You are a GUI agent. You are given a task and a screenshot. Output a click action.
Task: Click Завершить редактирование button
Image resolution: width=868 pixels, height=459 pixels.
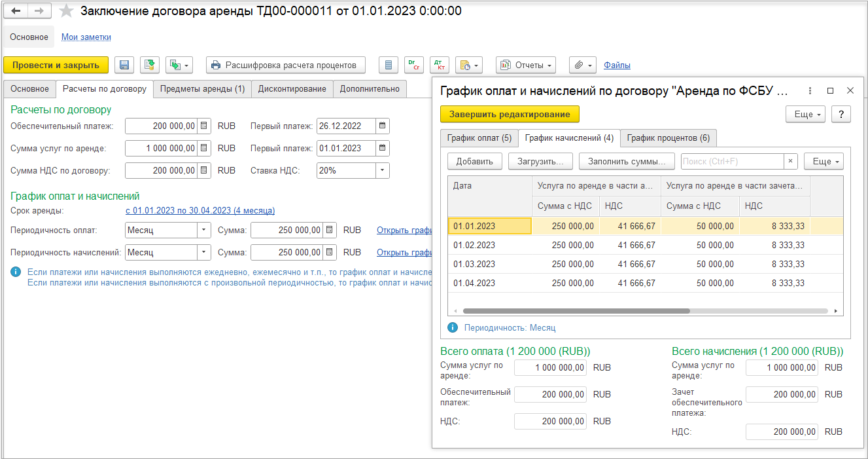[x=510, y=114]
